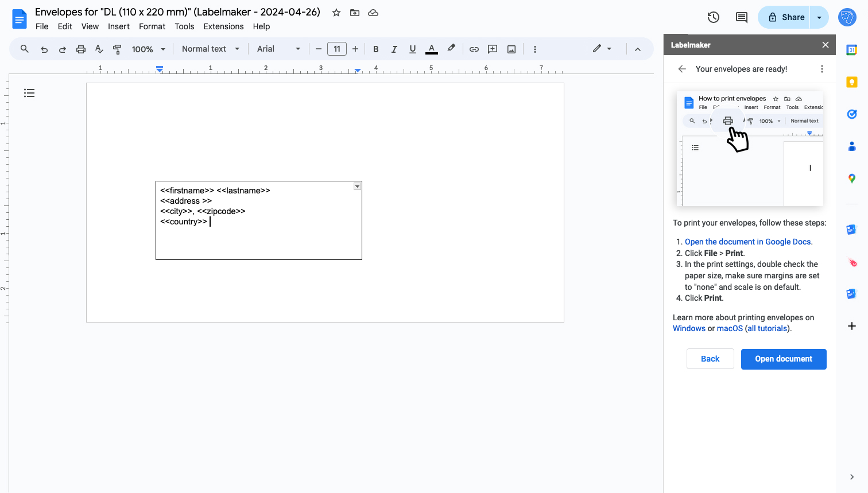
Task: Expand the zoom level dropdown at 100%
Action: [x=147, y=49]
